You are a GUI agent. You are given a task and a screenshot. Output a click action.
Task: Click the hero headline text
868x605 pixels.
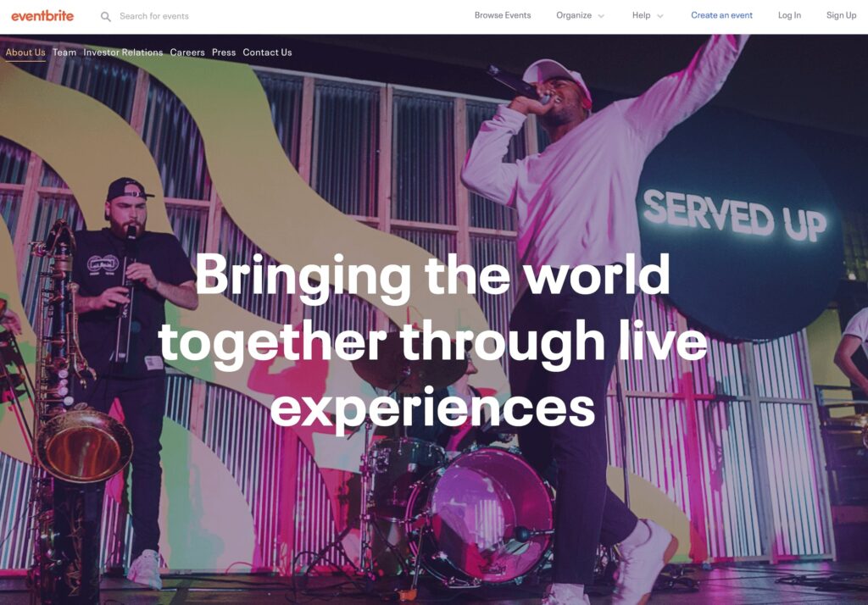click(433, 341)
